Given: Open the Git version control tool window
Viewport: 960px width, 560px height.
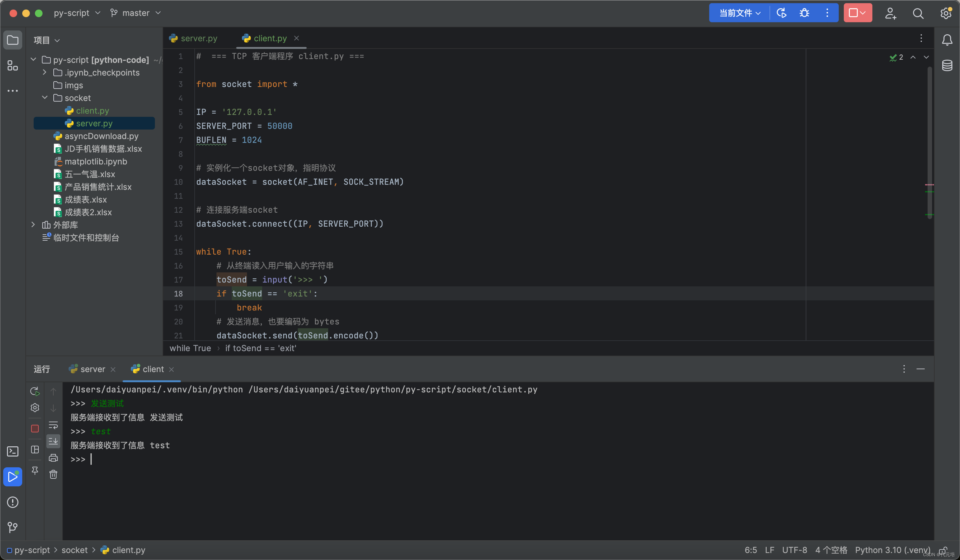Looking at the screenshot, I should (13, 527).
